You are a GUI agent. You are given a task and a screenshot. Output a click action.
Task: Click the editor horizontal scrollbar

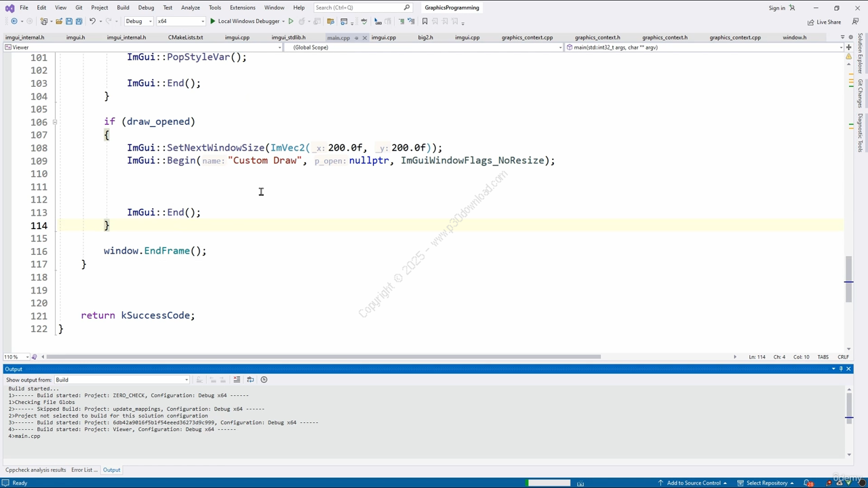(323, 357)
